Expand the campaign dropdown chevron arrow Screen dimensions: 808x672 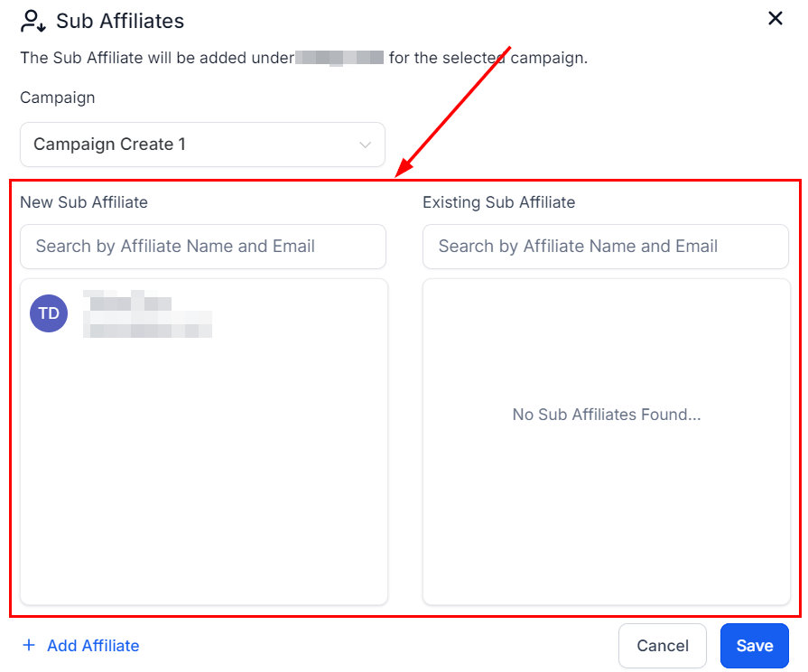pyautogui.click(x=365, y=145)
